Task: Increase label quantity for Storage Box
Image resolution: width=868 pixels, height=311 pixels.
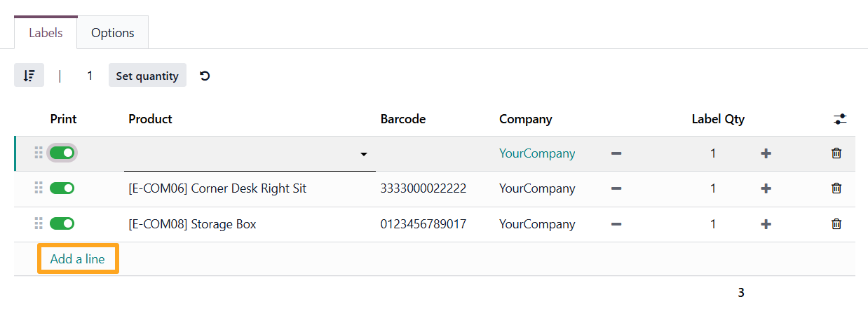Action: point(766,224)
